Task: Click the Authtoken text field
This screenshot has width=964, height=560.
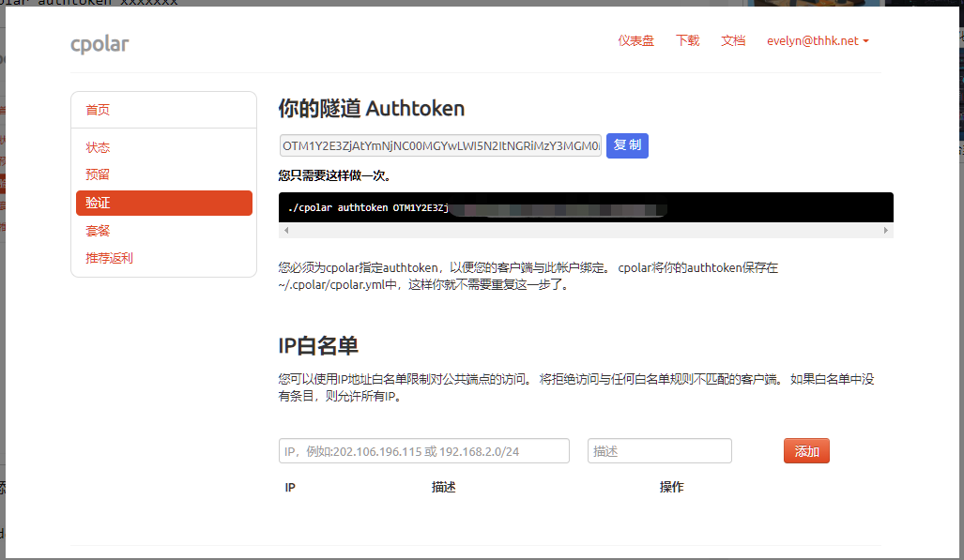Action: coord(440,145)
